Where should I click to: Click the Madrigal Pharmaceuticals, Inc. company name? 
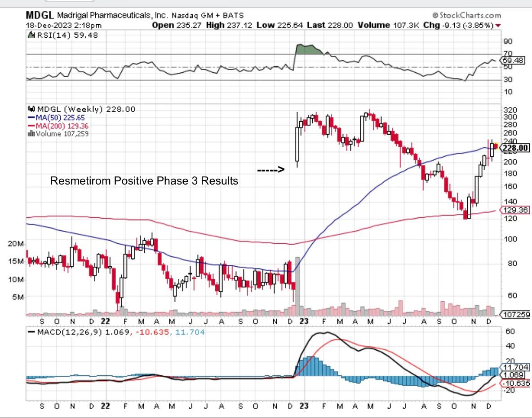[x=112, y=15]
